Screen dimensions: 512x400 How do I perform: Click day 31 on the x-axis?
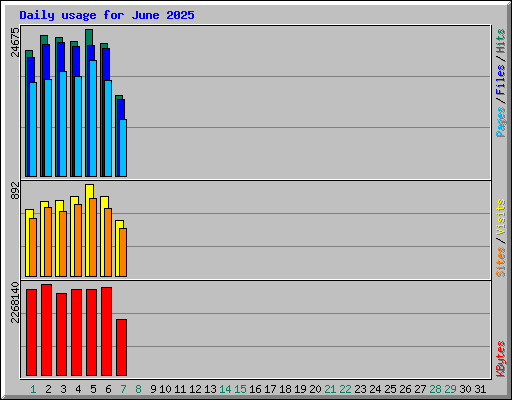coord(480,389)
